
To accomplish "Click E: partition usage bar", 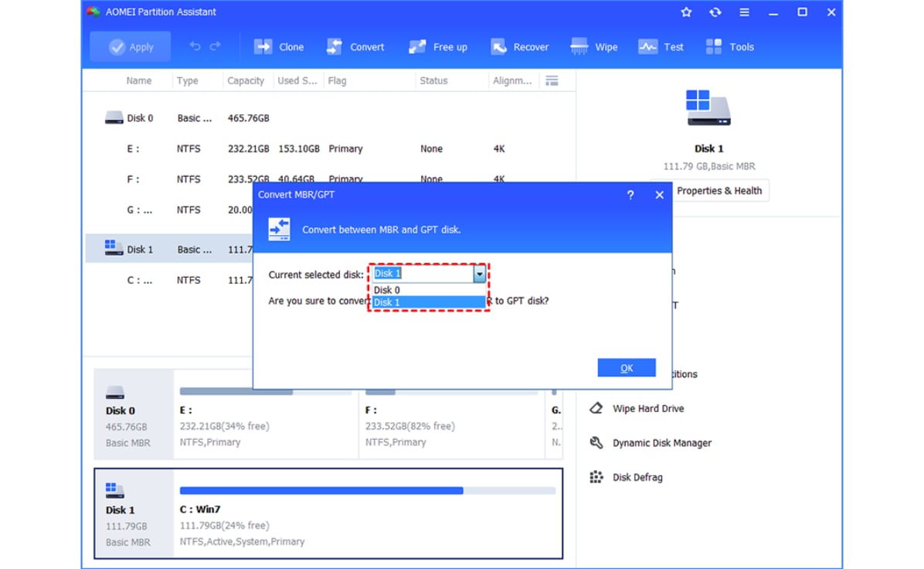I will coord(266,391).
